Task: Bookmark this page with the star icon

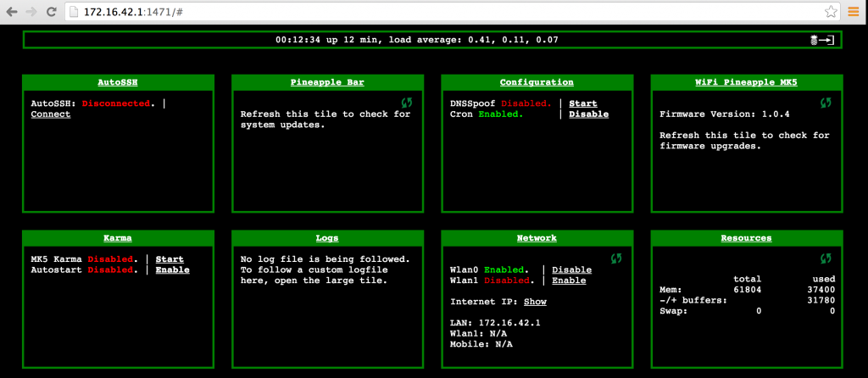Action: point(831,12)
